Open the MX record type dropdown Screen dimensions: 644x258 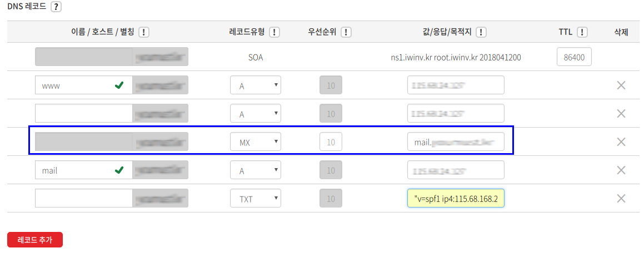tap(256, 142)
